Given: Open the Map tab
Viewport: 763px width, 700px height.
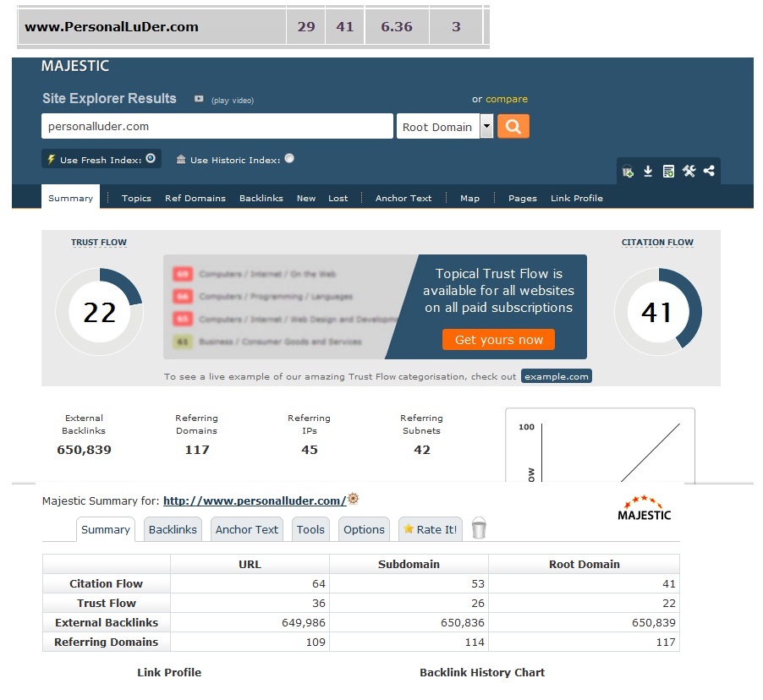Looking at the screenshot, I should pyautogui.click(x=469, y=198).
